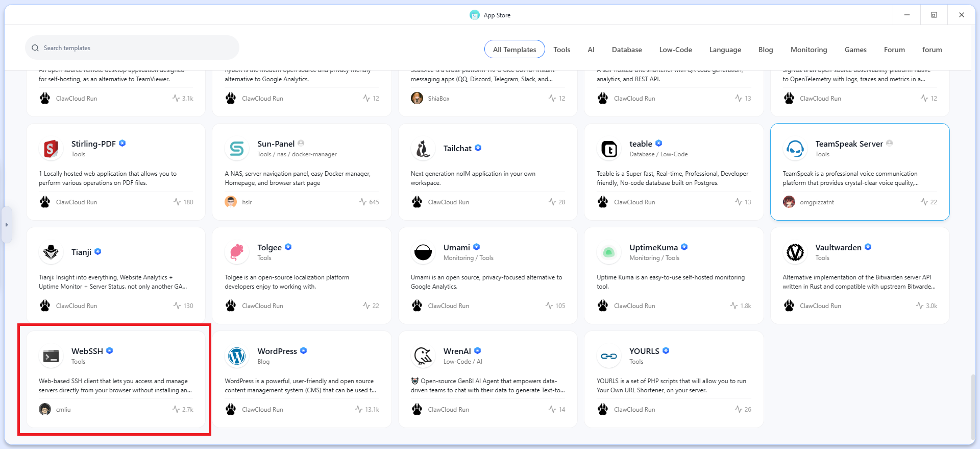Click the omgpizzatnt author avatar

tap(789, 202)
